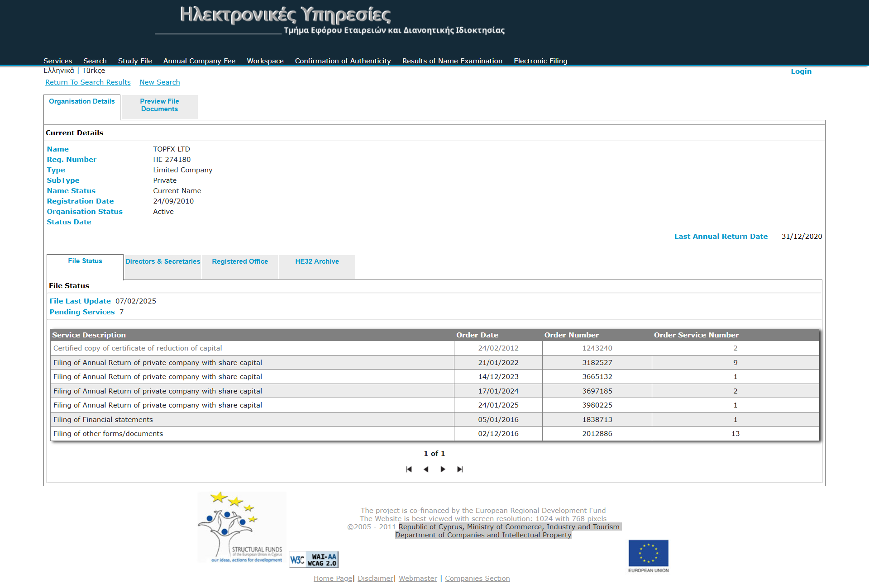
Task: Select Filing of other forms/documents row
Action: (x=434, y=434)
